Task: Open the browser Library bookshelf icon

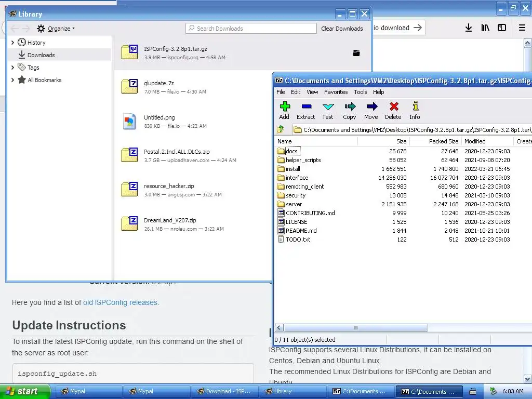Action: pyautogui.click(x=485, y=28)
